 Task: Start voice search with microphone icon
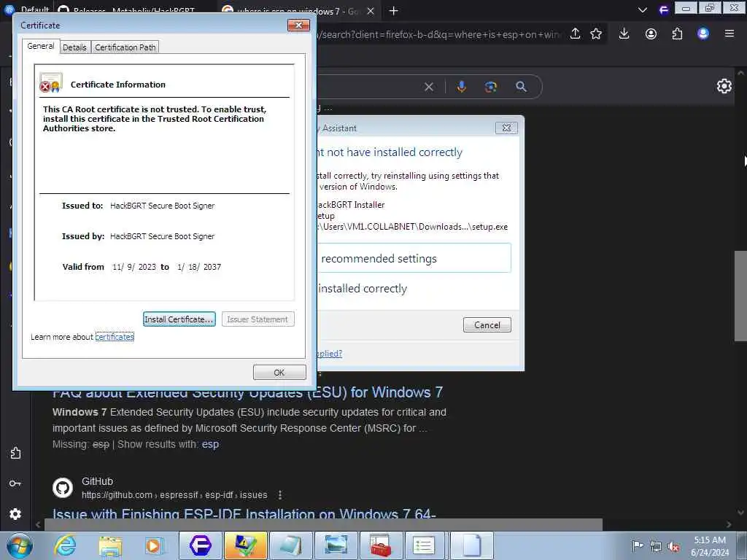[461, 87]
